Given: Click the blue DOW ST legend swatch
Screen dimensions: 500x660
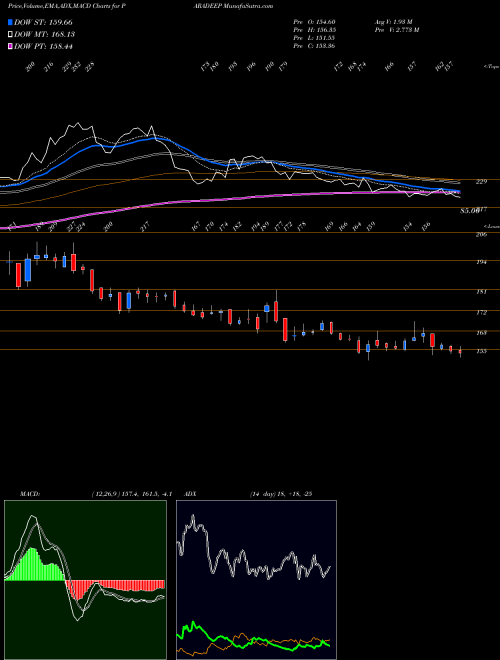Looking at the screenshot, I should click(10, 22).
